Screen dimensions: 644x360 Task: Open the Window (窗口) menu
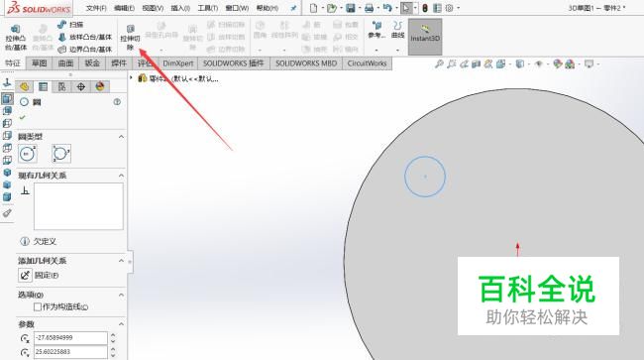(x=237, y=8)
